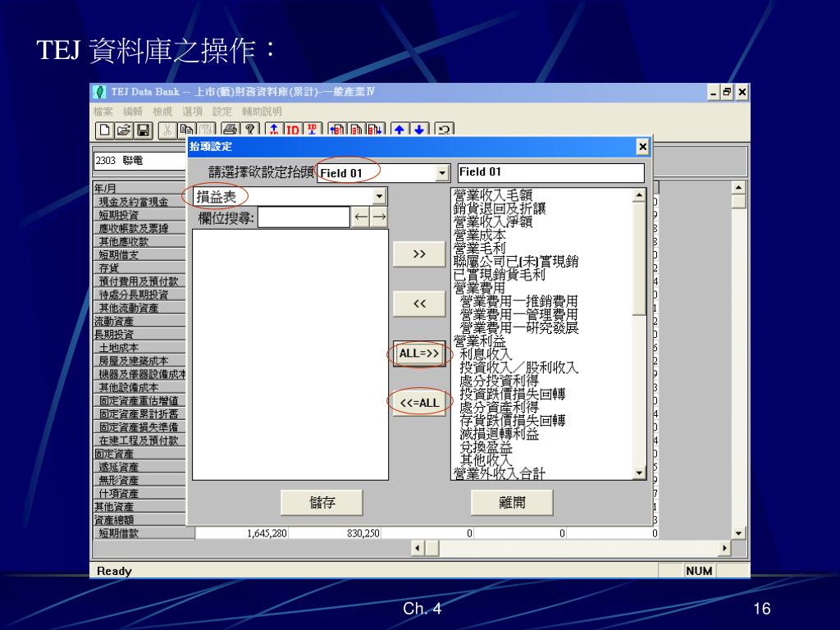Screen dimensions: 840x630
Task: Click the red bars with blue up-down arrows icon
Action: pyautogui.click(x=376, y=130)
